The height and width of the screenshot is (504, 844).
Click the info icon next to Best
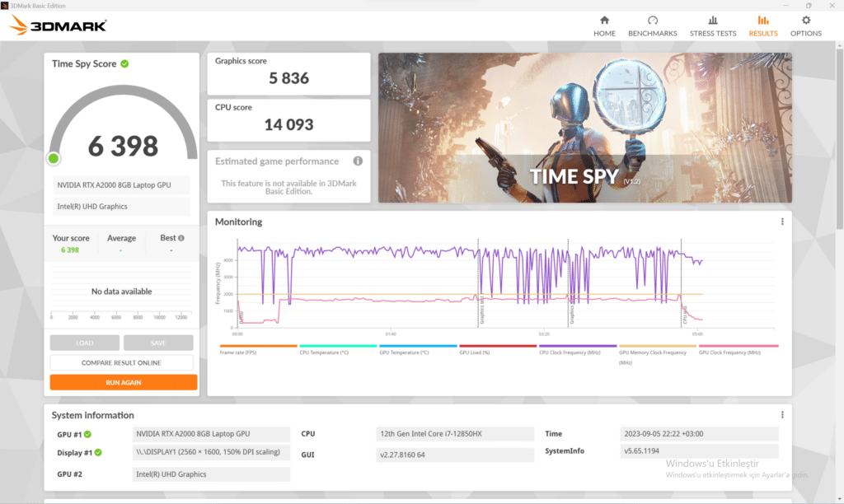pos(181,238)
